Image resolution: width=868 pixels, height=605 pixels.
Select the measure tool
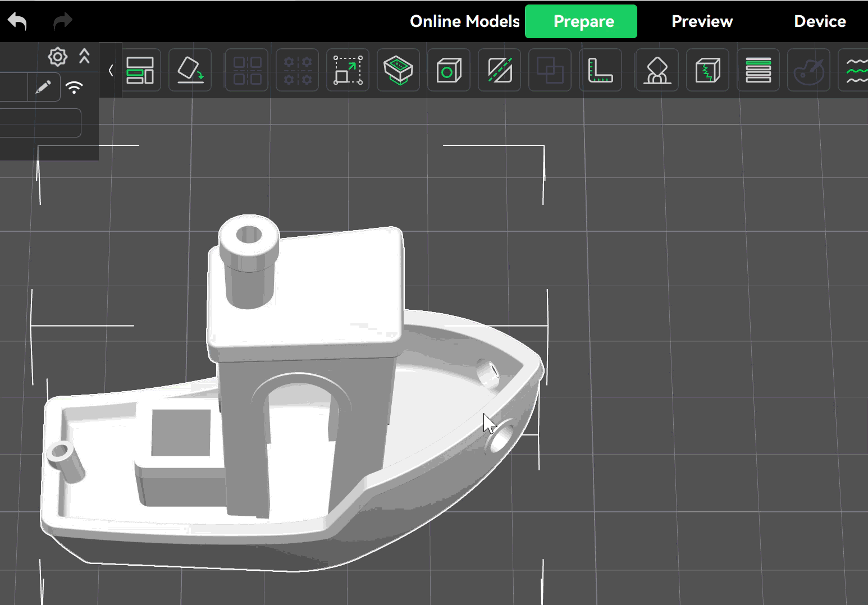tap(601, 71)
